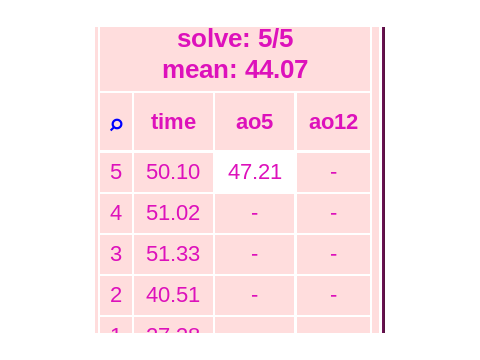Click the ao12 dash for solve 5
Viewport: 480px width, 360px height.
coord(333,173)
